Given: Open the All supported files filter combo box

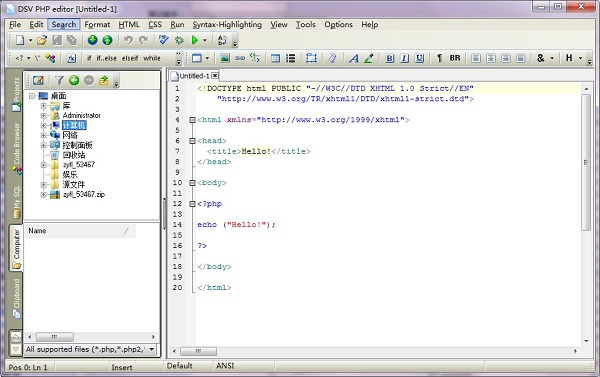Looking at the screenshot, I should 91,349.
